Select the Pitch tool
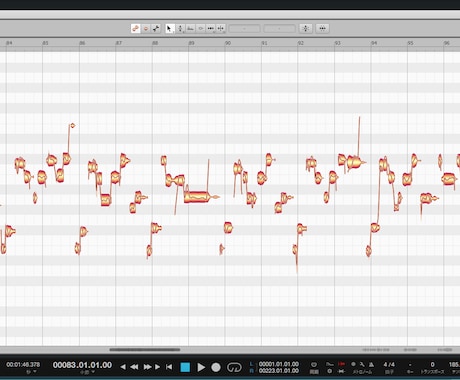This screenshot has width=460, height=380. click(x=180, y=28)
